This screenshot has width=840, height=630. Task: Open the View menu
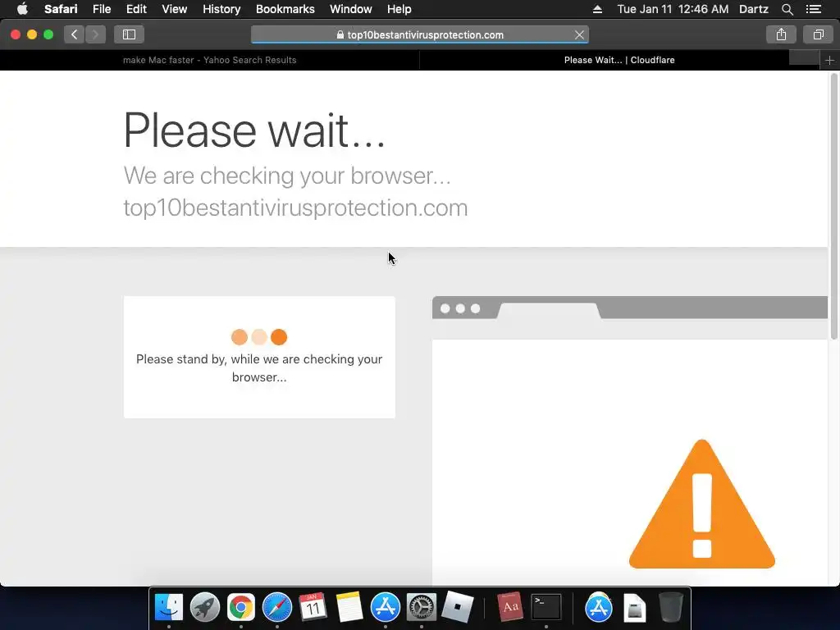(x=174, y=9)
